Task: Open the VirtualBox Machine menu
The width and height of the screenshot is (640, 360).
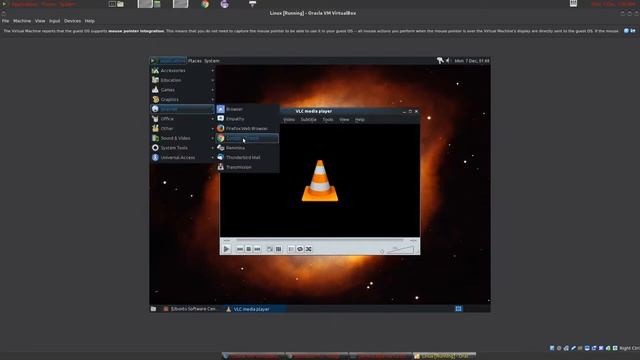Action: [22, 21]
